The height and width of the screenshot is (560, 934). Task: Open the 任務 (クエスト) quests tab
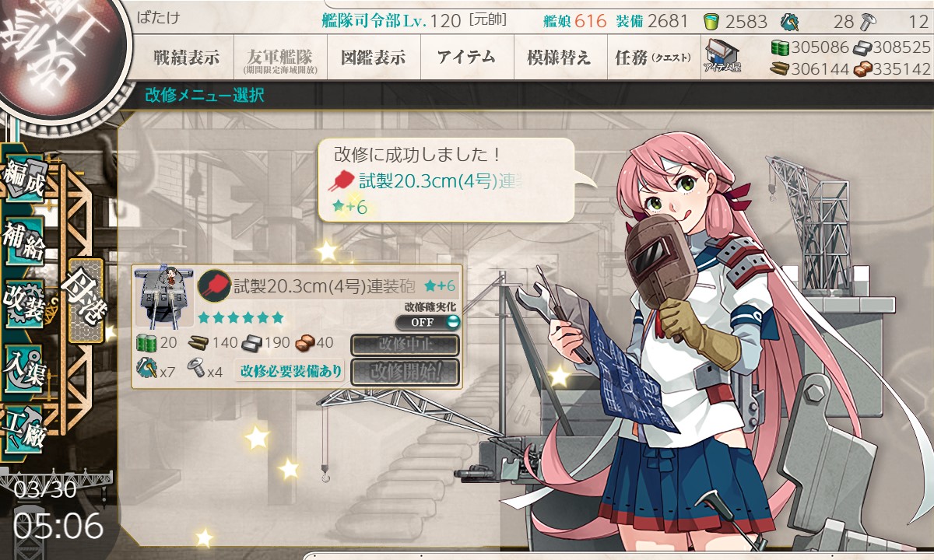click(x=653, y=58)
